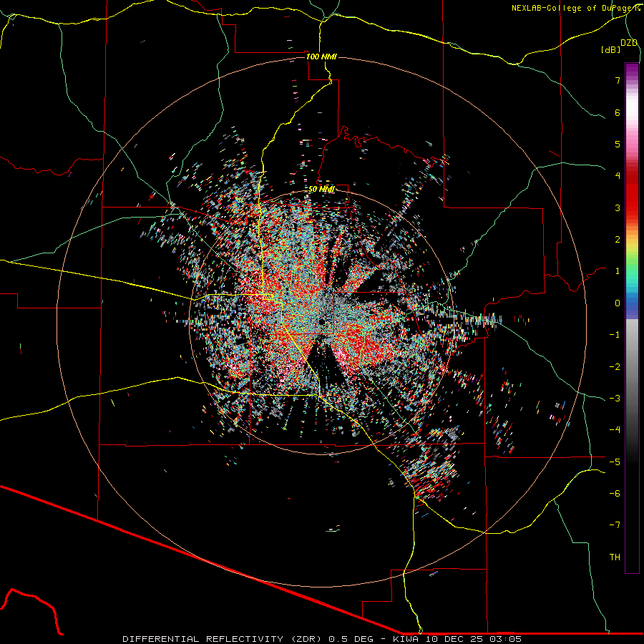Click the '50 NMI' range ring label

pos(321,190)
